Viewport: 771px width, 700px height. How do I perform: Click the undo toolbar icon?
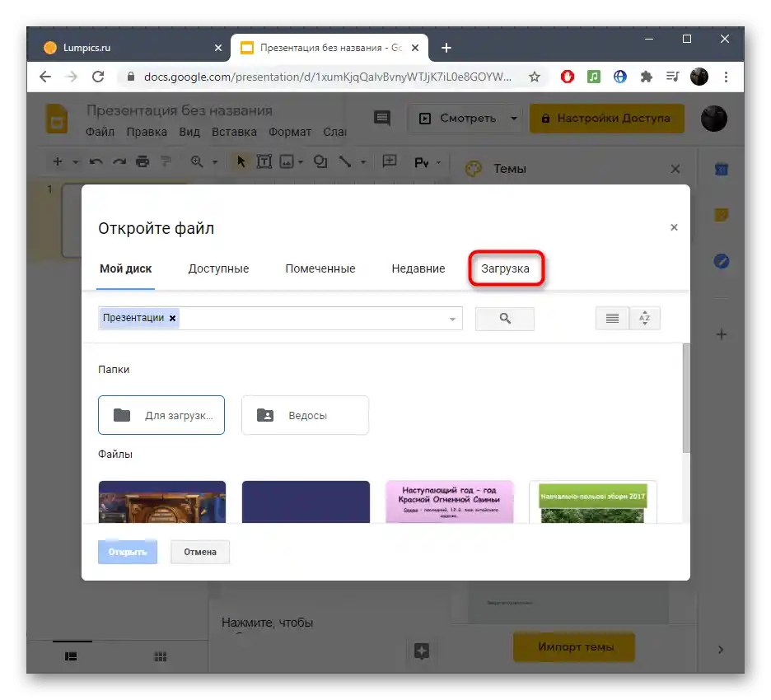pyautogui.click(x=96, y=161)
